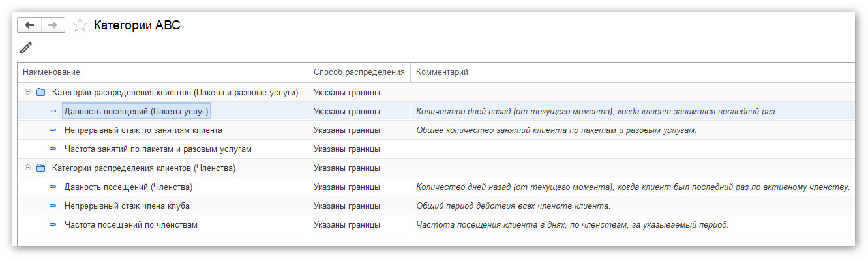Click Указаны границы in Частота посещений по членствам row
The image size is (868, 259).
[x=346, y=225]
